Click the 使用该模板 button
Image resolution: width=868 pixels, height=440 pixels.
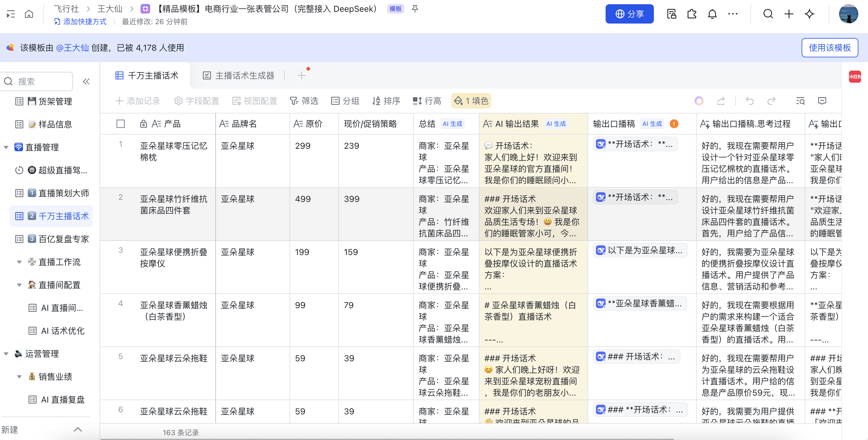point(829,48)
